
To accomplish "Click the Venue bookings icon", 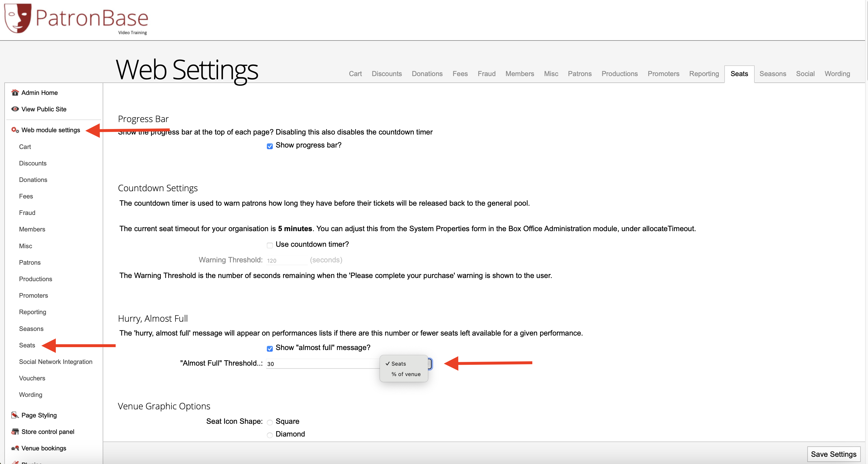I will [x=15, y=448].
